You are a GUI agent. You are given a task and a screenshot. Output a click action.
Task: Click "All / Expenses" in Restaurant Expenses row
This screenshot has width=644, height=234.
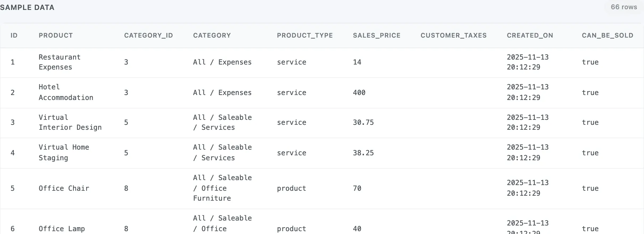pos(222,62)
